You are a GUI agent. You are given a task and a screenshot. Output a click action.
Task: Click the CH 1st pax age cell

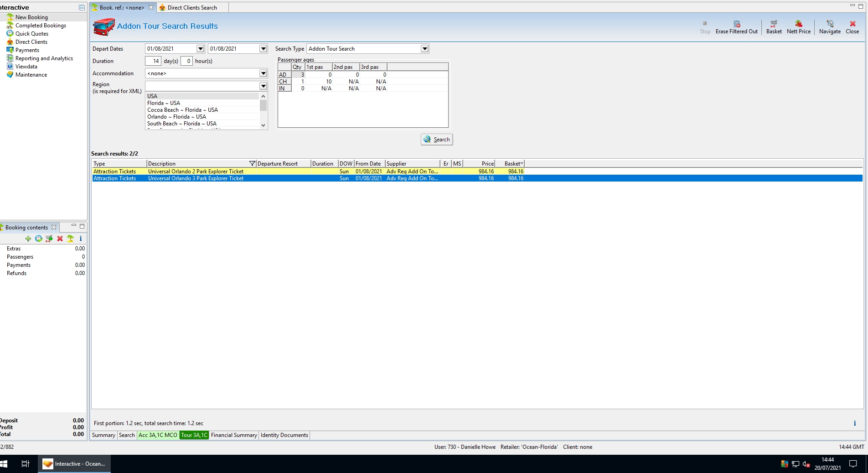coord(319,82)
